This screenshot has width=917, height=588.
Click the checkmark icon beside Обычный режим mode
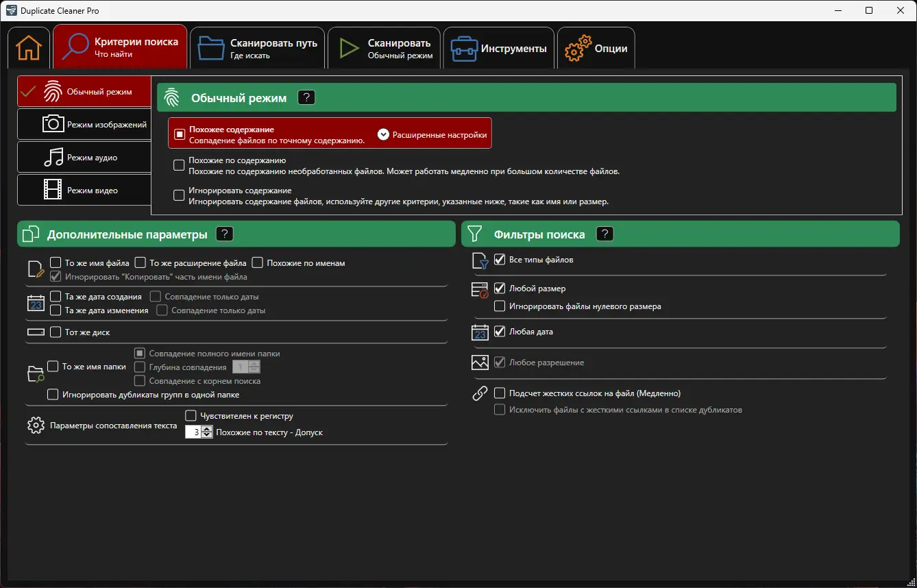point(28,91)
